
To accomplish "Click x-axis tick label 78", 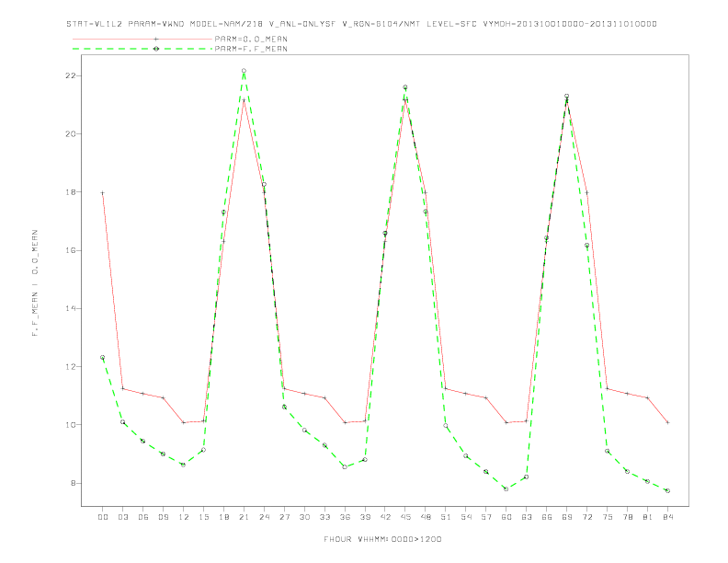I will pyautogui.click(x=627, y=517).
